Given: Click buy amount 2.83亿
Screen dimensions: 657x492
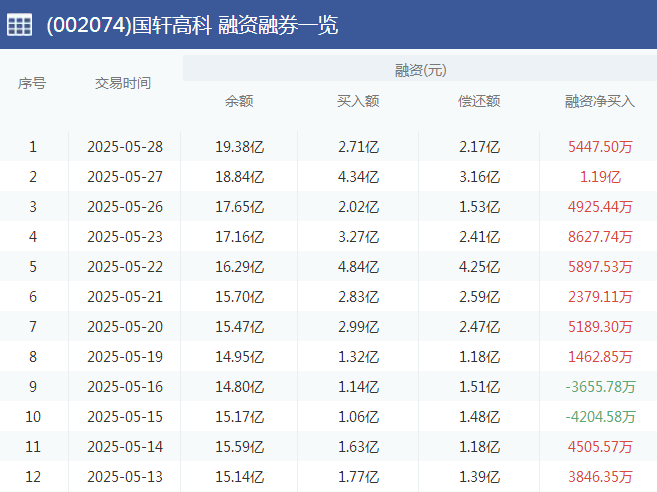Looking at the screenshot, I should (x=359, y=297).
